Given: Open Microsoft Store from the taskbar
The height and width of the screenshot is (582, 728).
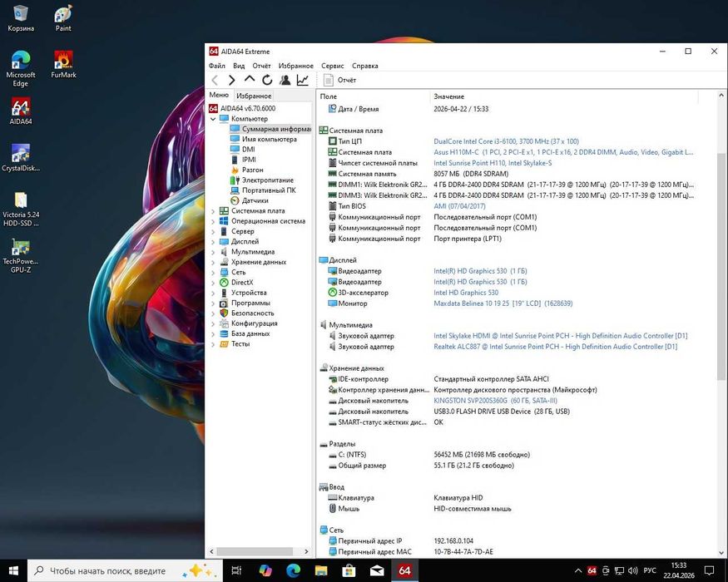Looking at the screenshot, I should (349, 570).
